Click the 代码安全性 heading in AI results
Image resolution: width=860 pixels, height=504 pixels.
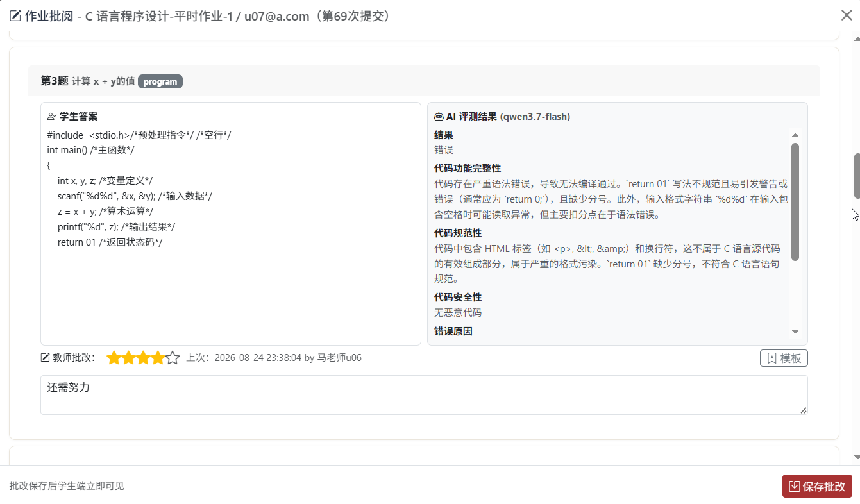[458, 297]
